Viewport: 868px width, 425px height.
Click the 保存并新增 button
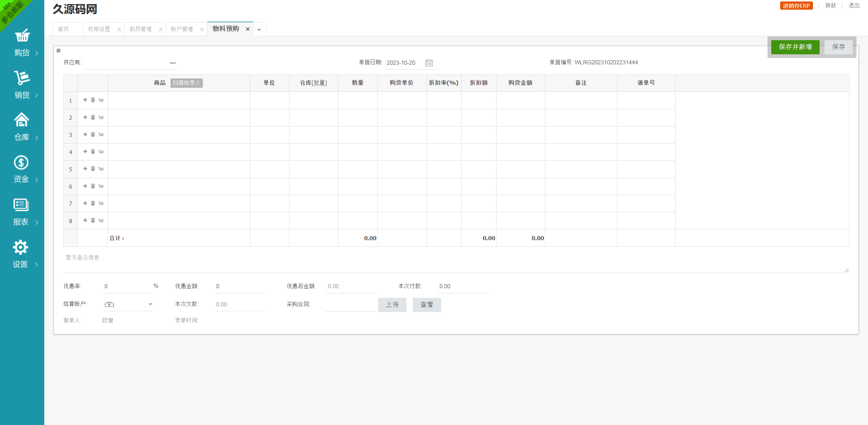(795, 47)
